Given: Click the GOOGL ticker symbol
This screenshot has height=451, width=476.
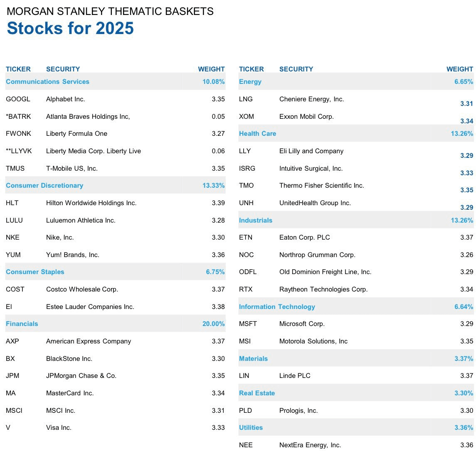Looking at the screenshot, I should tap(18, 99).
